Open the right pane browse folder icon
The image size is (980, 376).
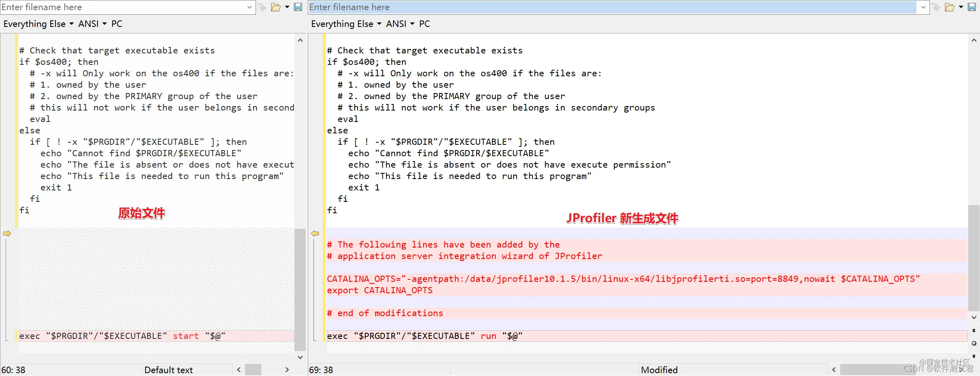click(x=950, y=7)
